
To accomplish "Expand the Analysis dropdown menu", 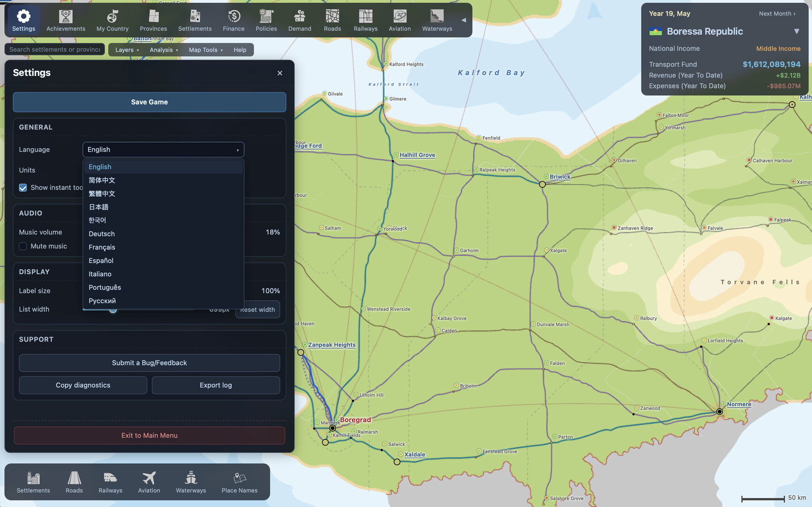I will pyautogui.click(x=164, y=50).
